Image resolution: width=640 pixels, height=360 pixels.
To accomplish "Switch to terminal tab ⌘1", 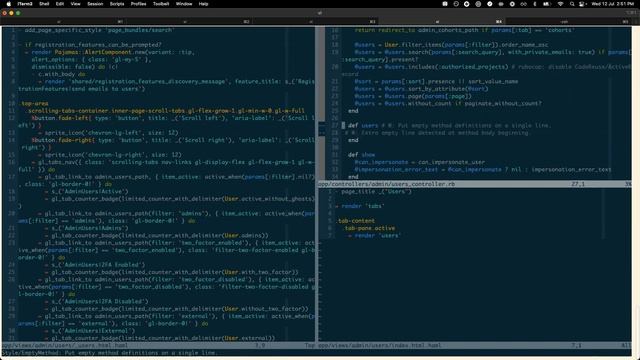I will pyautogui.click(x=63, y=21).
